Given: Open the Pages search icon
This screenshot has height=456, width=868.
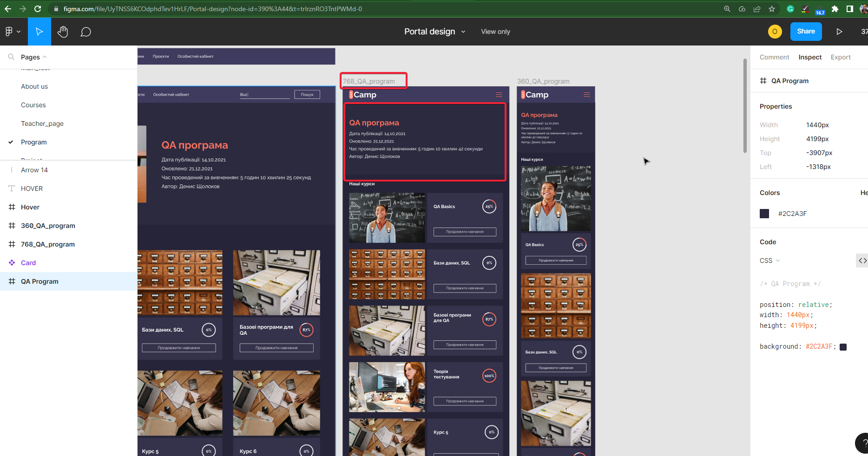Looking at the screenshot, I should (x=11, y=57).
